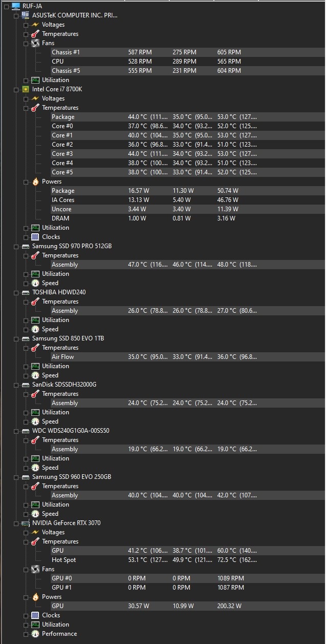
Task: Click Temperatures icon under Samsung 850 EVO
Action: [35, 348]
